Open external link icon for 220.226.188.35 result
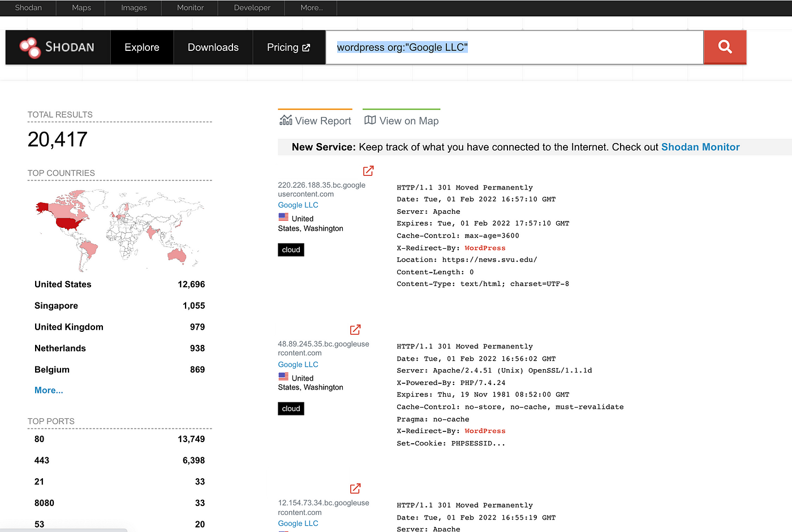 pyautogui.click(x=368, y=171)
